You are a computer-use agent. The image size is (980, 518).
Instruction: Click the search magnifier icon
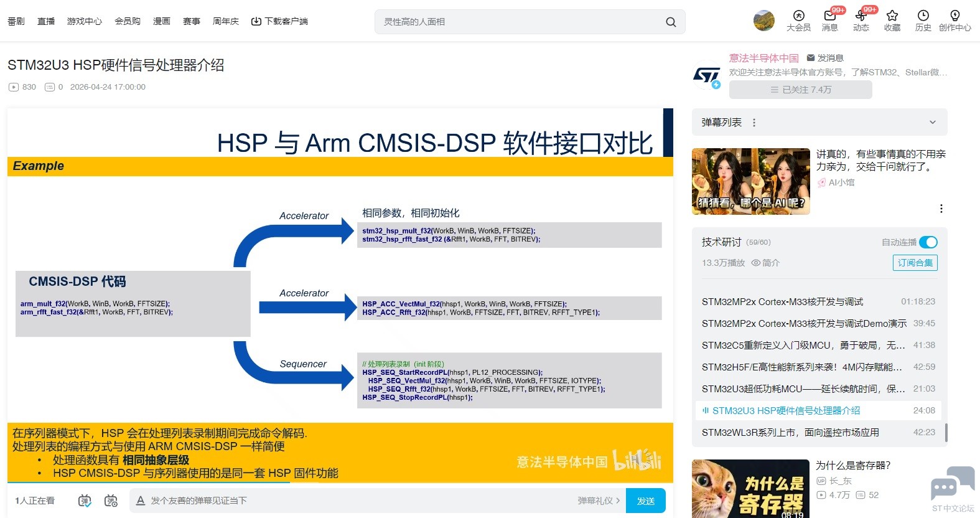click(x=671, y=22)
